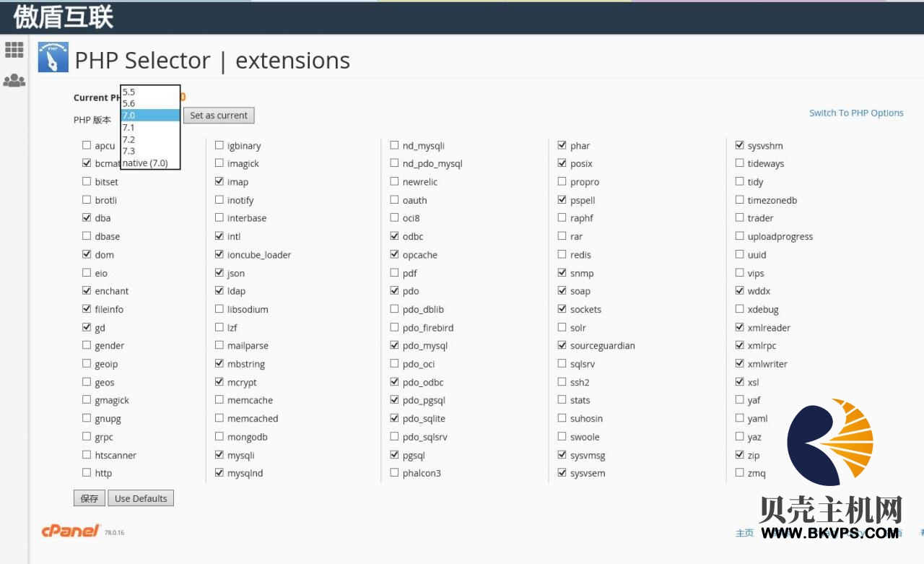The image size is (924, 564).
Task: Click the cPanel logo in footer
Action: (x=71, y=531)
